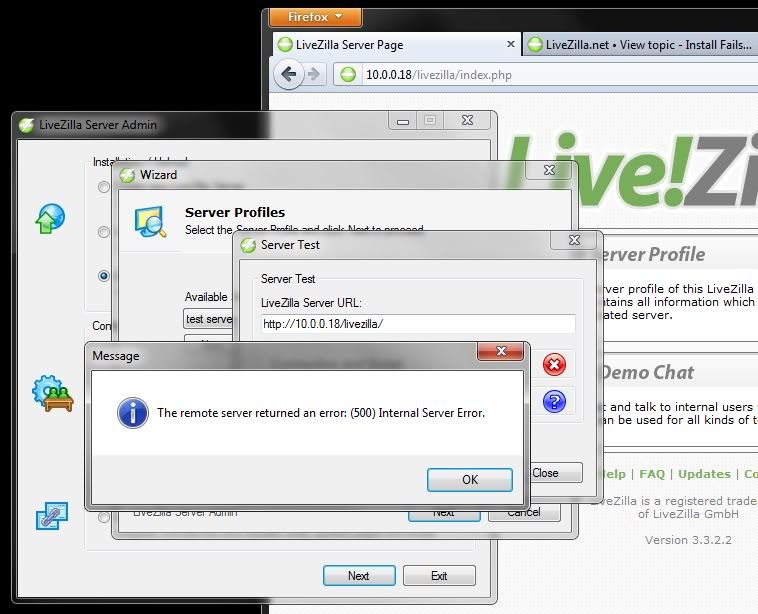Select the second radio button in Server Admin
The image size is (758, 614).
pyautogui.click(x=103, y=232)
